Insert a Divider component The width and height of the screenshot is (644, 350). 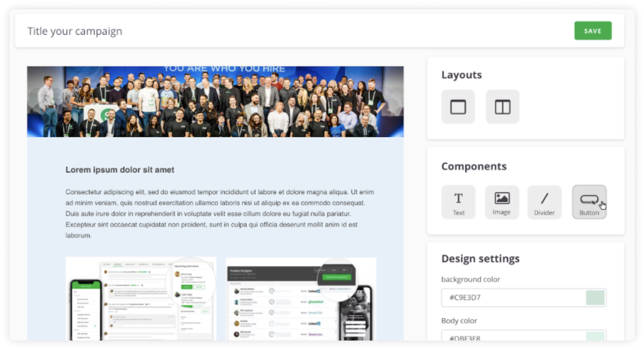click(545, 202)
